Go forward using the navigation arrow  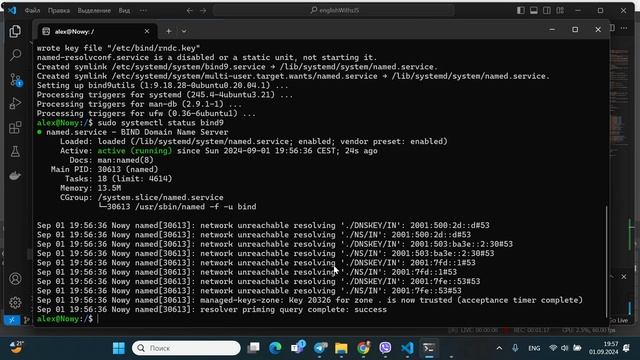[203, 11]
